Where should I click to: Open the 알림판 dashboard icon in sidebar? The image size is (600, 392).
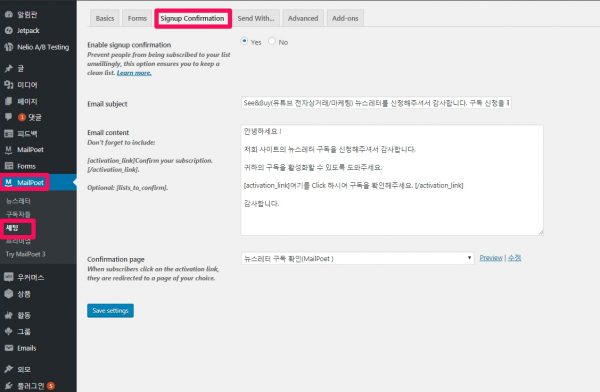[x=8, y=14]
